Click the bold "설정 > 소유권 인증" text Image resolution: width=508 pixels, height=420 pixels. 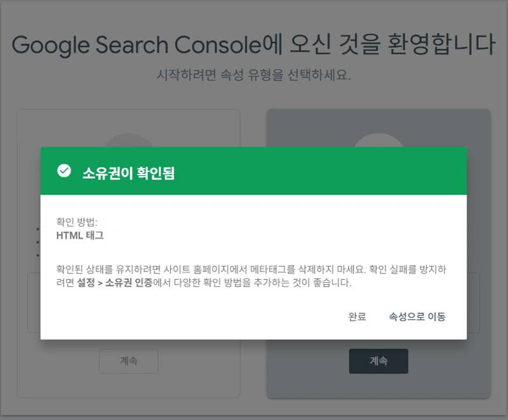pos(115,282)
